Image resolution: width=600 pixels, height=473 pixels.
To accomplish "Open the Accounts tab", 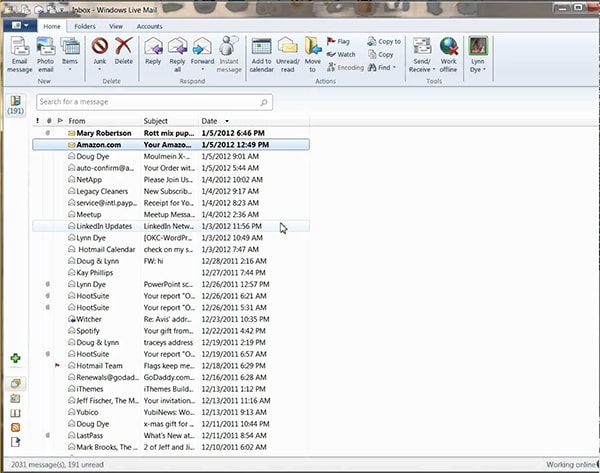I will pos(149,26).
